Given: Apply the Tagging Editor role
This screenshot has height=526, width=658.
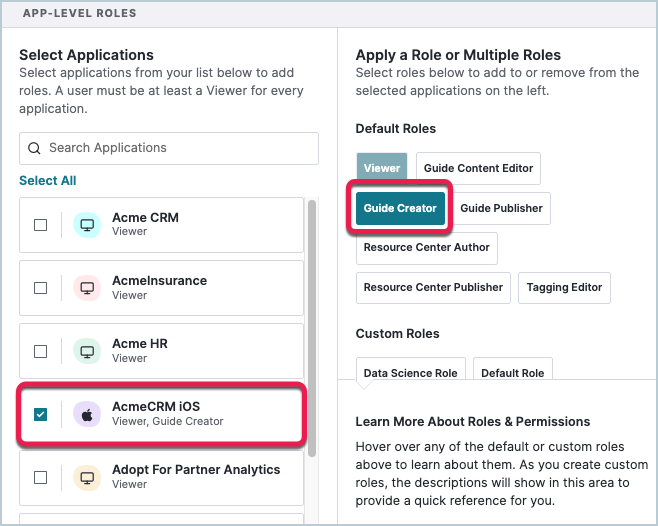Looking at the screenshot, I should click(564, 288).
